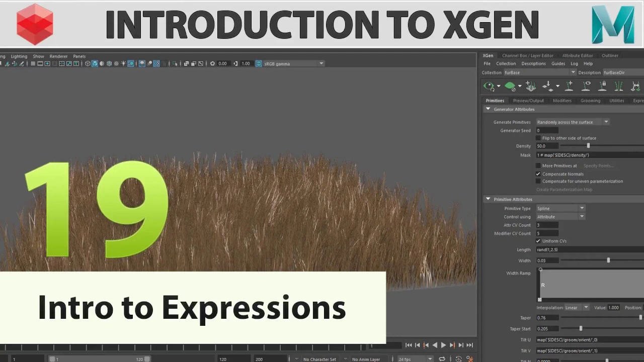This screenshot has width=644, height=362.
Task: Click the green clear-preview leaf icon
Action: tap(510, 86)
